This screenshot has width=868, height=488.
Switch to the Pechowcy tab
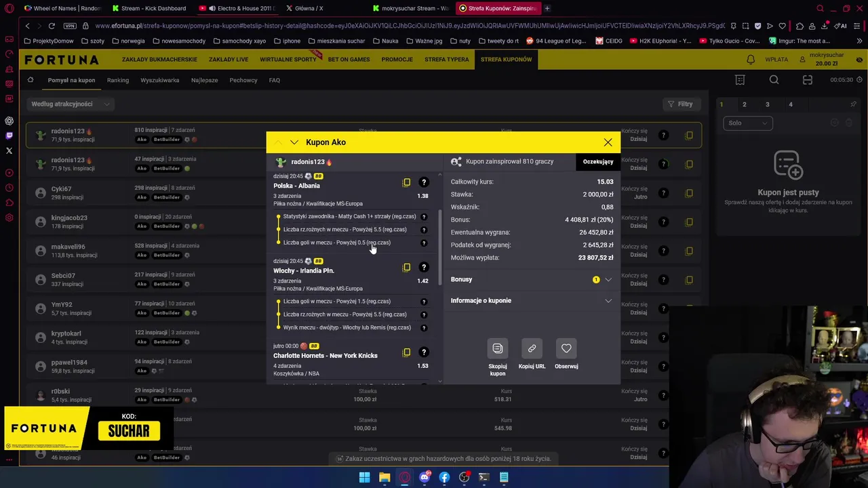pos(243,80)
